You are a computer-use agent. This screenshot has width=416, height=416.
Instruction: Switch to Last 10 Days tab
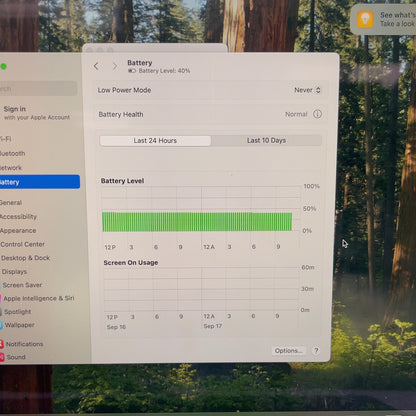coord(266,140)
